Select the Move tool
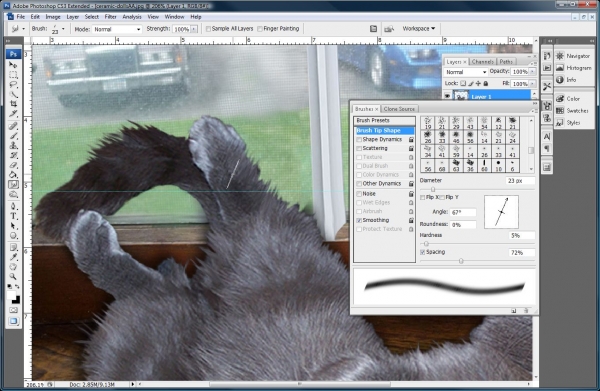This screenshot has width=600, height=391. click(x=13, y=64)
